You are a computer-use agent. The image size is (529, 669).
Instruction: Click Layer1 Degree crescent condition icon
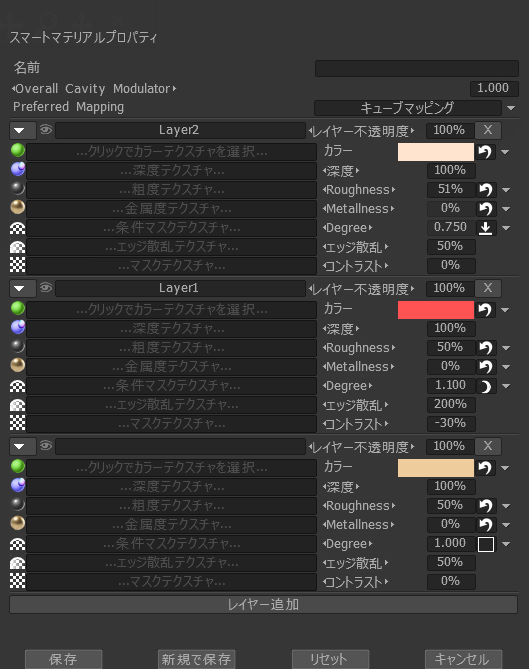[485, 386]
